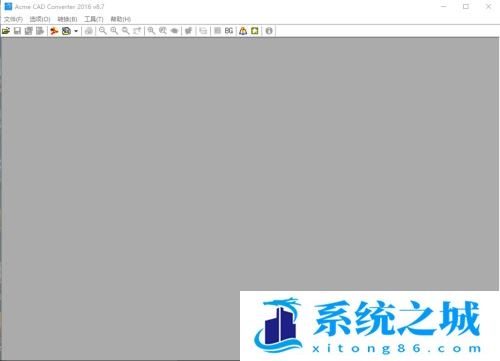
Task: Click the Acme CAD Converter app icon in title bar
Action: point(8,6)
